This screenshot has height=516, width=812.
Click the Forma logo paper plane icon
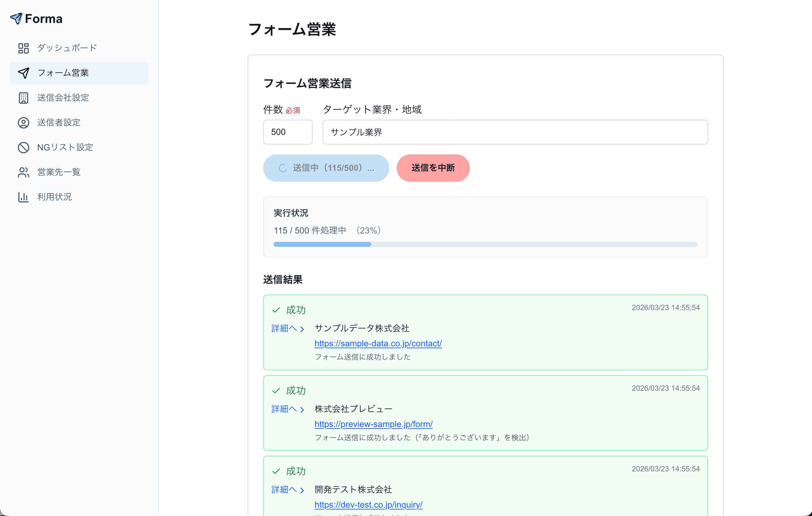(17, 19)
